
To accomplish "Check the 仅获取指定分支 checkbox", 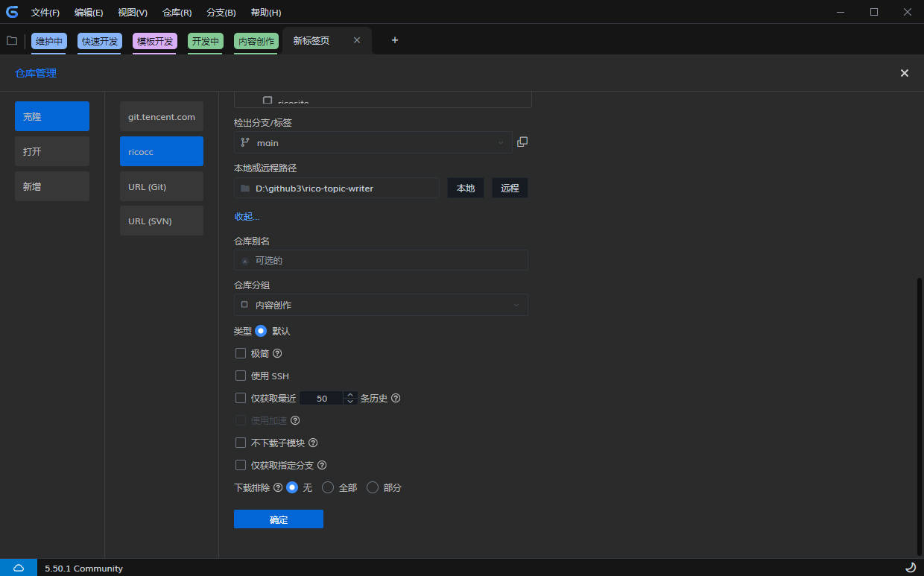I will tap(241, 465).
